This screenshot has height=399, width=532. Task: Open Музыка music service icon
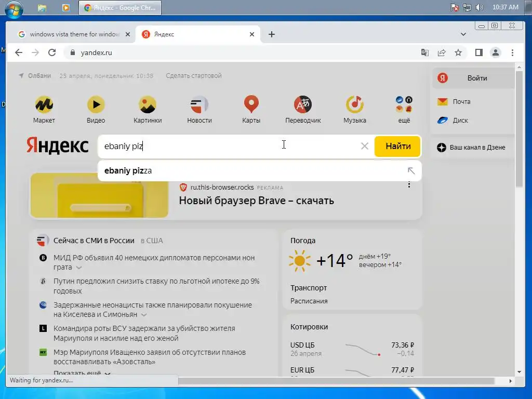(355, 104)
